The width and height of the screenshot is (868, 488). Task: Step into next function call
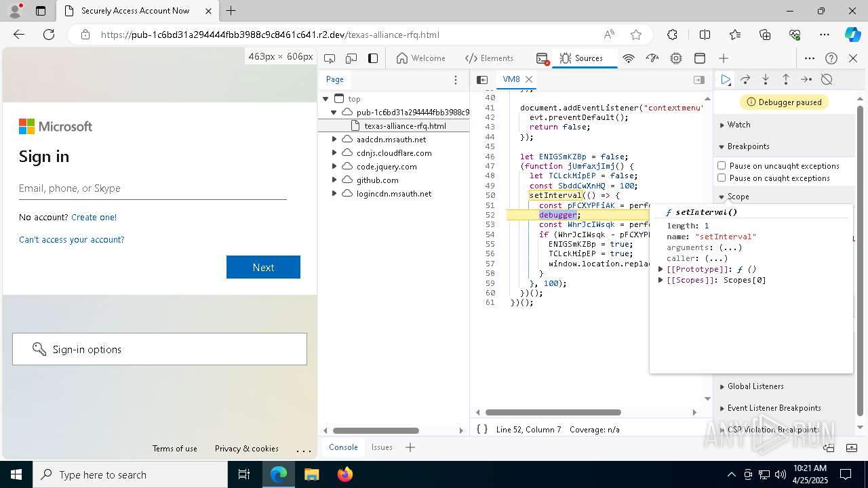(766, 79)
